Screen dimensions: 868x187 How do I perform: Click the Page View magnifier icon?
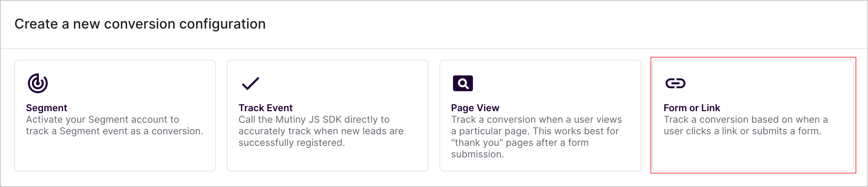click(x=463, y=83)
